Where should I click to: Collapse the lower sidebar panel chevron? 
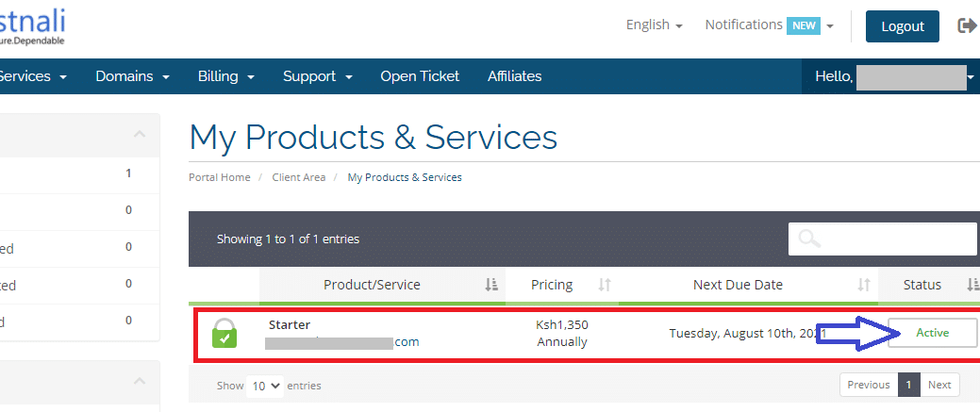[x=140, y=381]
